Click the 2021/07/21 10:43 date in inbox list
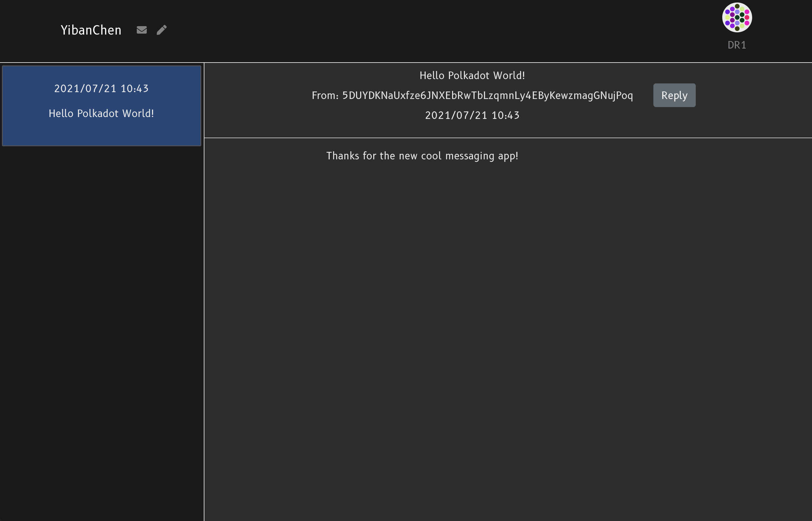 coord(101,89)
